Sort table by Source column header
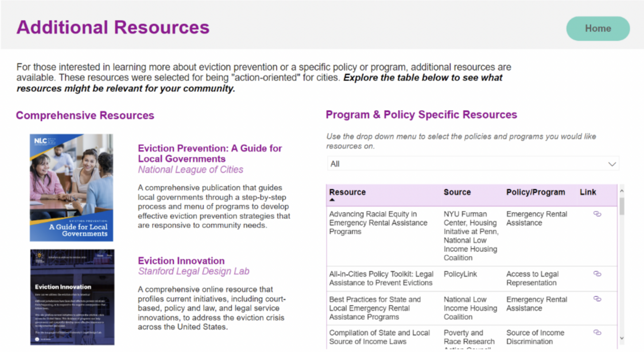The image size is (644, 352). [x=457, y=192]
